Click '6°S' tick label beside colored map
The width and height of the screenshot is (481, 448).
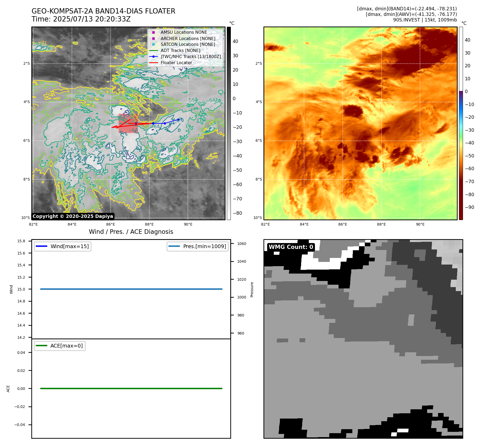pyautogui.click(x=259, y=141)
